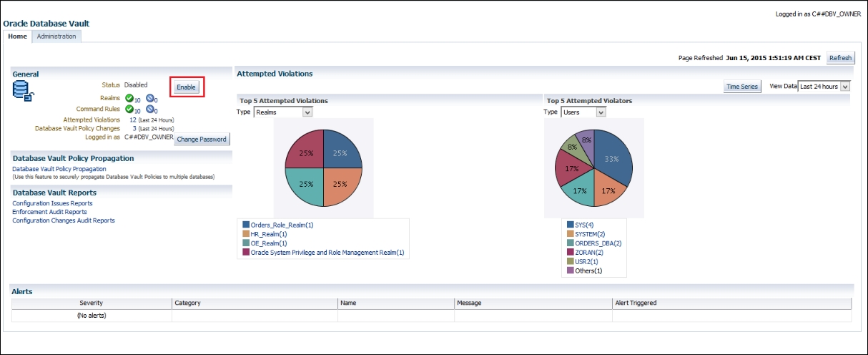Screen dimensions: 868x355
Task: Click the blue 33% slice of violators pie
Action: click(613, 159)
